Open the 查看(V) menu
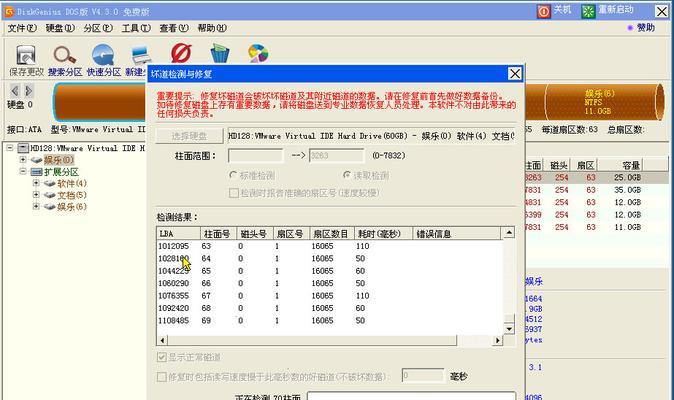This screenshot has width=674, height=400. tap(174, 28)
